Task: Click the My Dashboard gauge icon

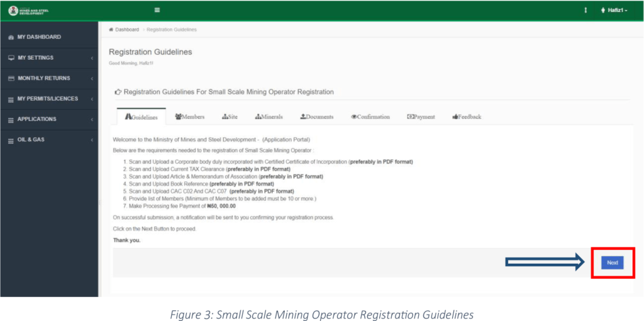Action: [x=11, y=37]
